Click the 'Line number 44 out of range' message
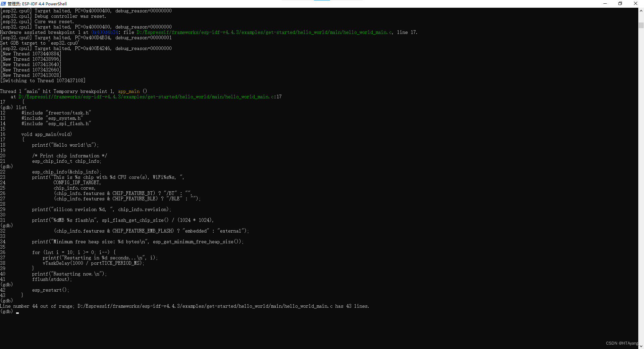The width and height of the screenshot is (644, 349). (184, 306)
